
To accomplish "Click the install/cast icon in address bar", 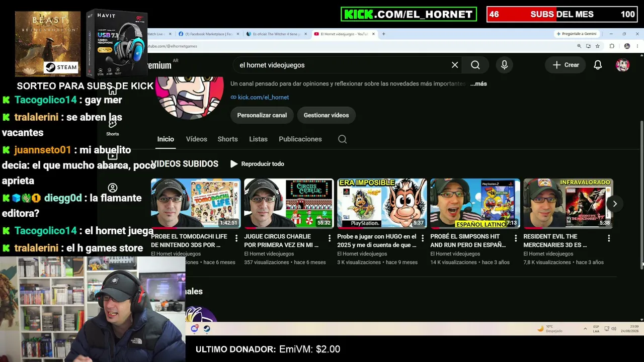I will tap(588, 46).
